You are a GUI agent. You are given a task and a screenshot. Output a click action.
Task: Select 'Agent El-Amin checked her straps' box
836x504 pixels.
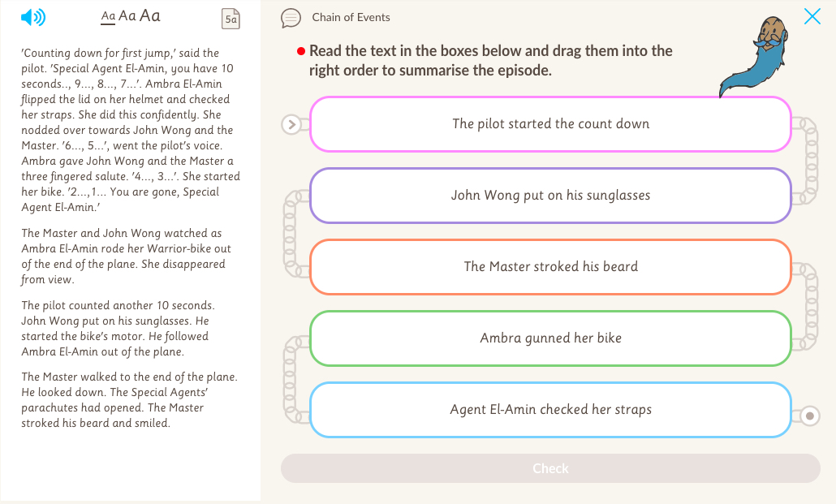pos(550,410)
